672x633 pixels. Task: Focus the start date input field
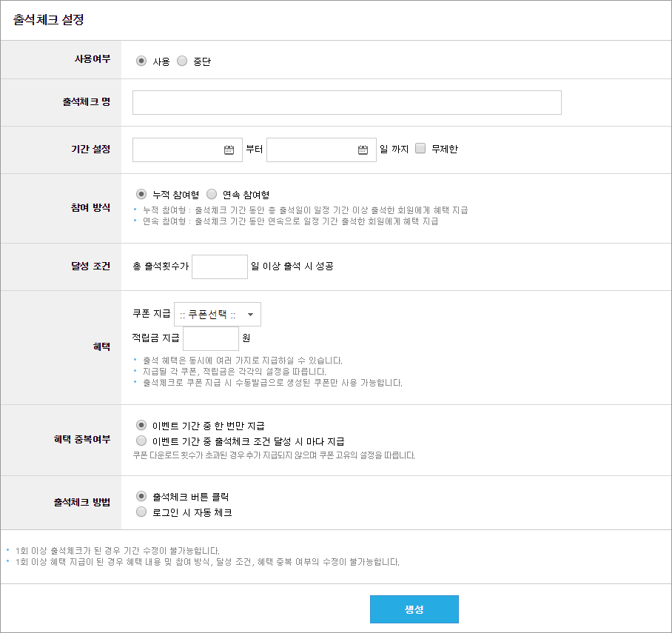coord(187,150)
